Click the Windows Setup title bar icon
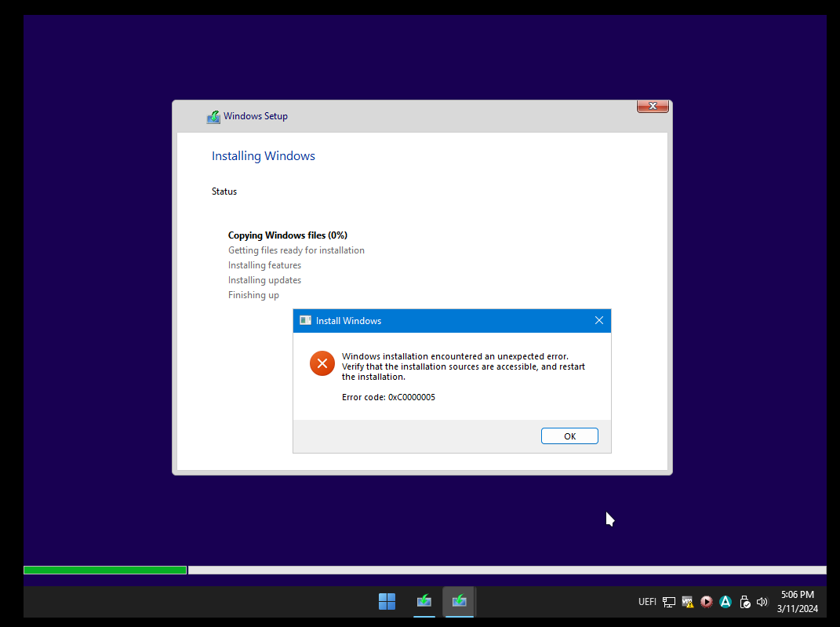This screenshot has width=840, height=627. [213, 116]
